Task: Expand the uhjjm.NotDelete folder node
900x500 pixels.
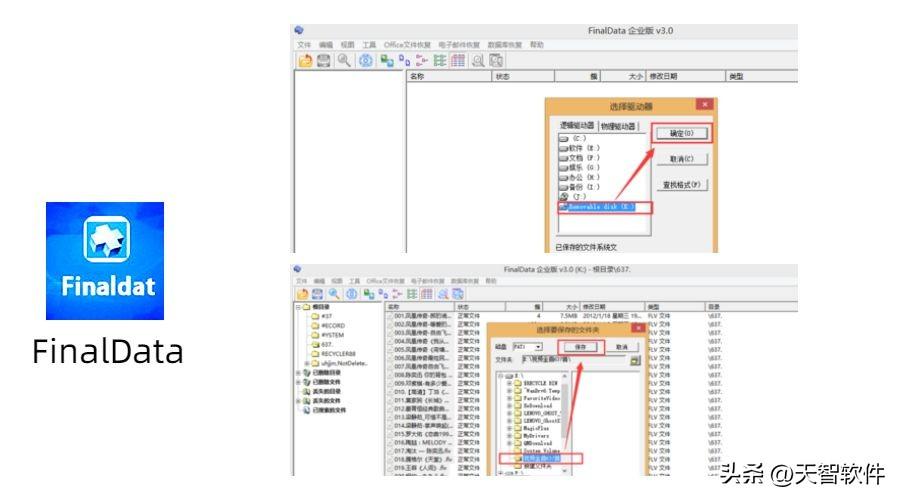Action: tap(307, 363)
